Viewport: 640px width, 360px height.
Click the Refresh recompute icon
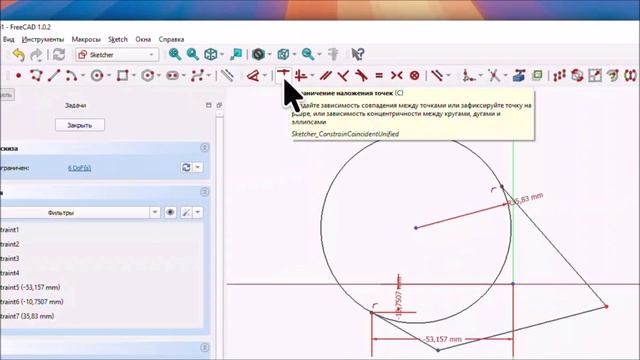59,55
